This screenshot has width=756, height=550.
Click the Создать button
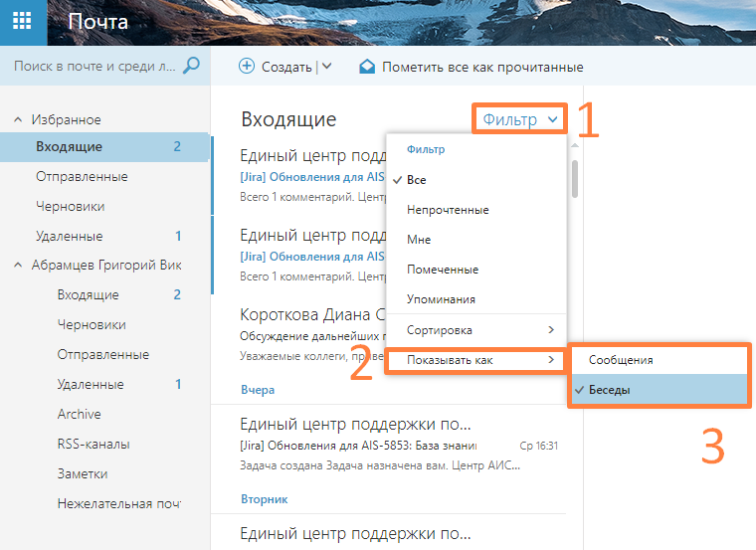tap(286, 67)
